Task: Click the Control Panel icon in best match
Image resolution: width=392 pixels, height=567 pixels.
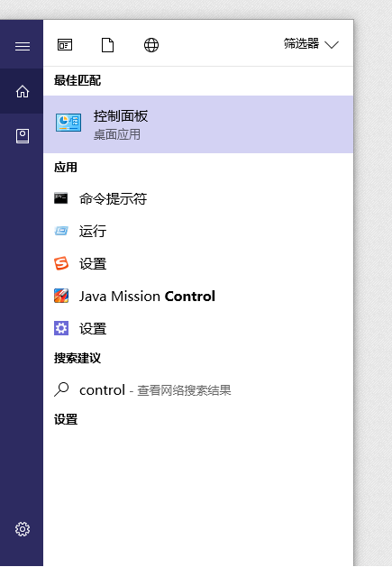Action: click(x=68, y=123)
